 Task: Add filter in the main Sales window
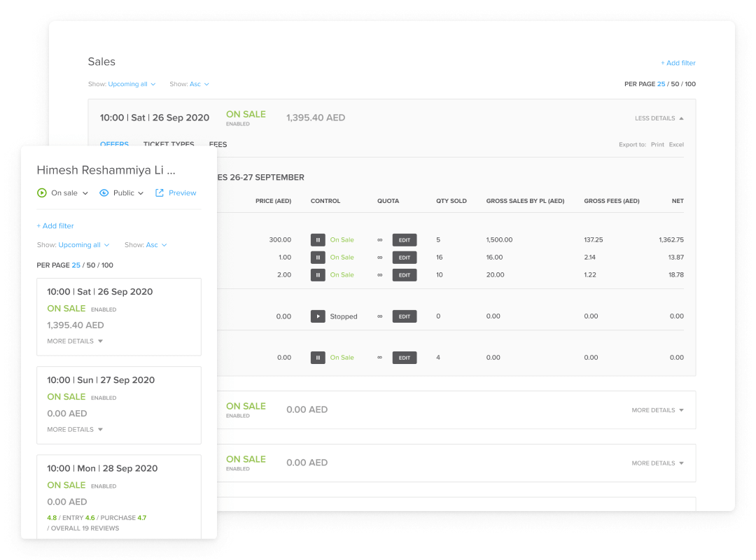tap(678, 63)
